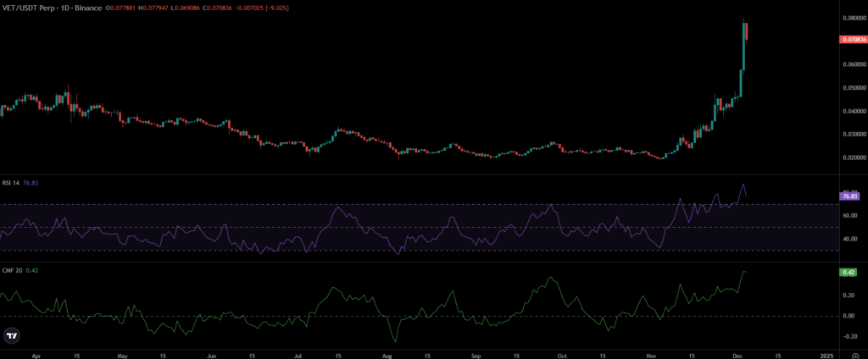Click the 40.00 RSI axis label
868x359 pixels.
(x=849, y=239)
